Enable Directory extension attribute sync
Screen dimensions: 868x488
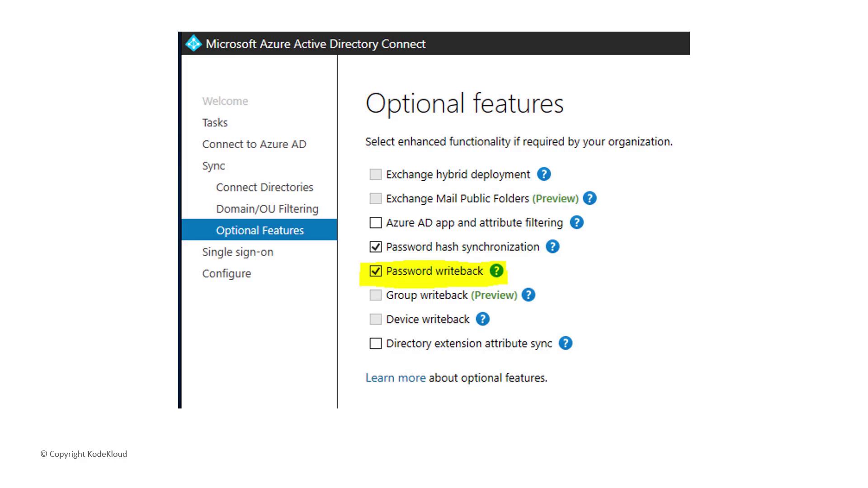pyautogui.click(x=375, y=343)
